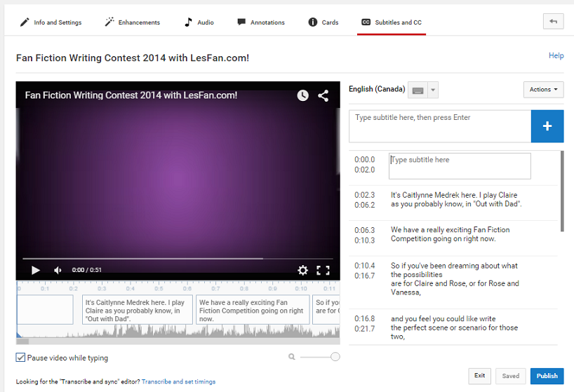
Task: Click the audio waveform in the timeline
Action: pyautogui.click(x=178, y=331)
